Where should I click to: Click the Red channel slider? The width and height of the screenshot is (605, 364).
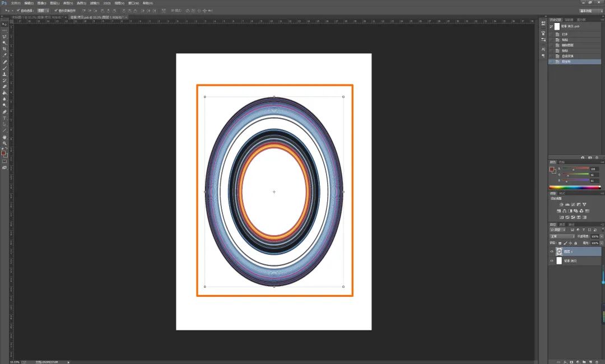click(x=575, y=169)
